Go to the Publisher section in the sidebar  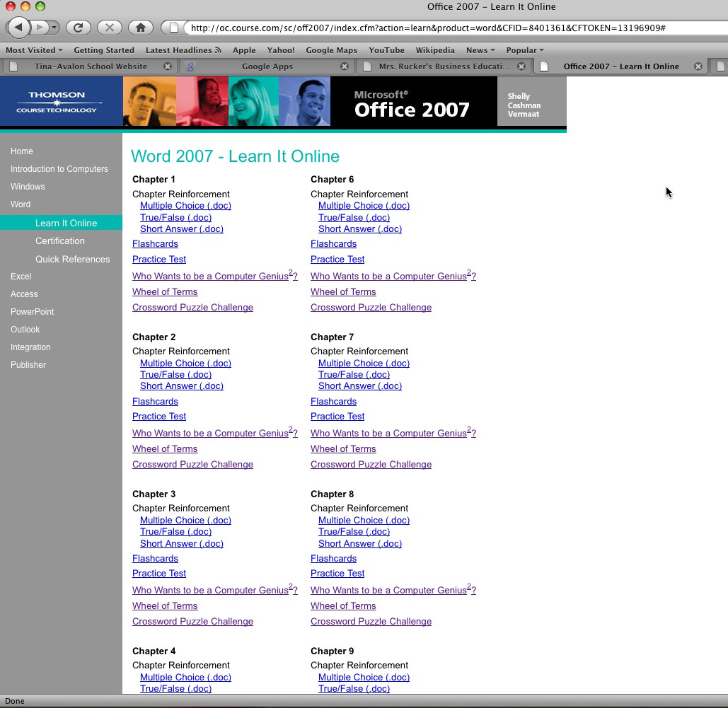click(28, 365)
